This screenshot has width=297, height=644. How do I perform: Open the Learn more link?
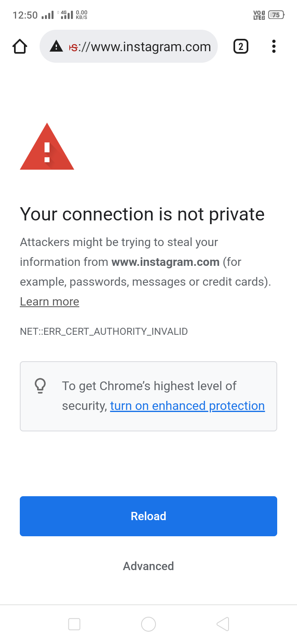click(x=49, y=302)
